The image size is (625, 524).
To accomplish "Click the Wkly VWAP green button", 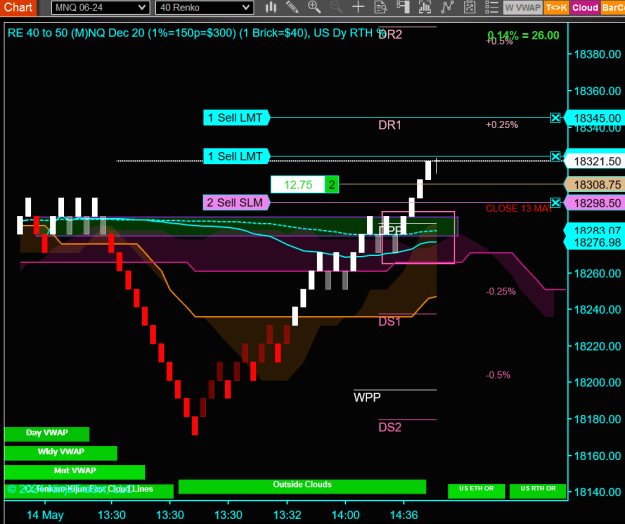I will tap(61, 453).
